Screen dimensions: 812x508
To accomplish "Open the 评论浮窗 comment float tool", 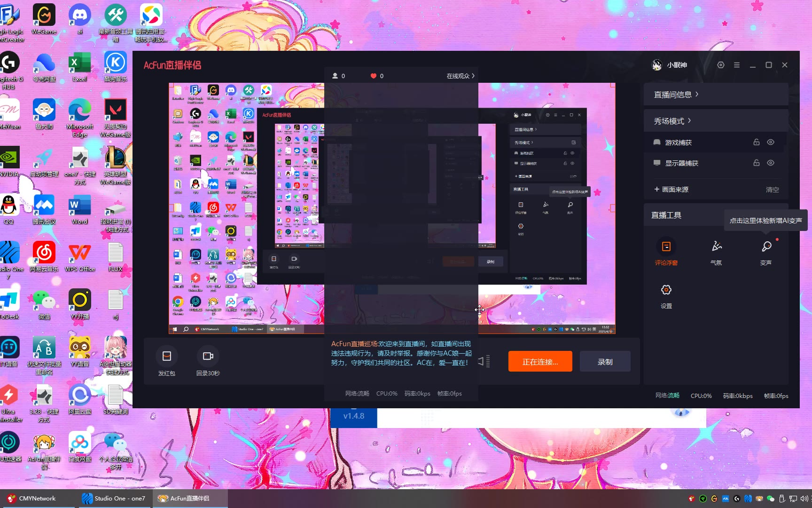I will coord(666,252).
